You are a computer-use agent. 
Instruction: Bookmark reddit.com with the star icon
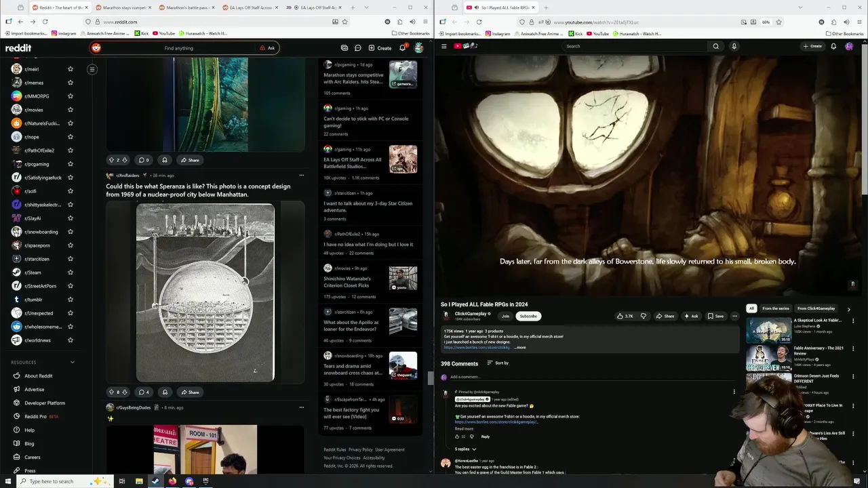point(344,22)
